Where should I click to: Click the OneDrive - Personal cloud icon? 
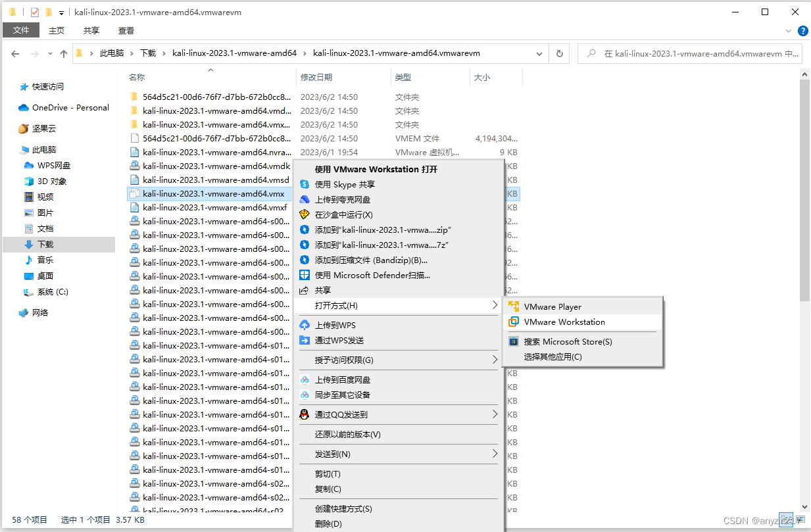[x=24, y=108]
